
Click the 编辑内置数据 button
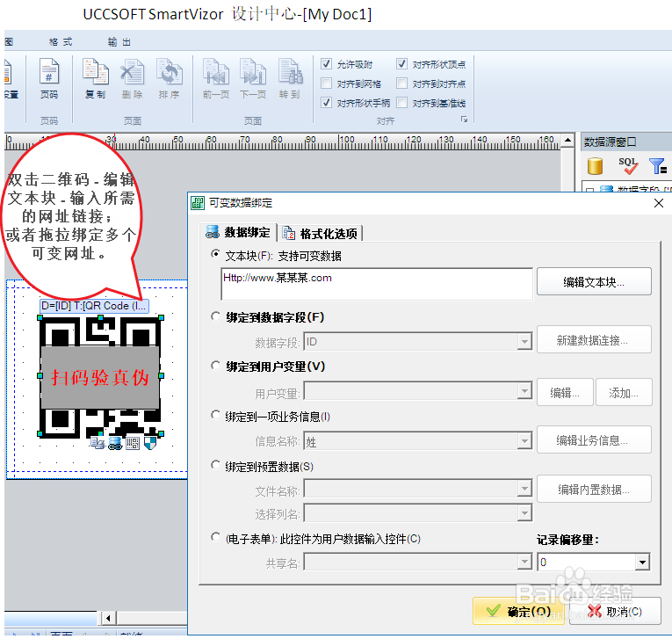[x=594, y=490]
